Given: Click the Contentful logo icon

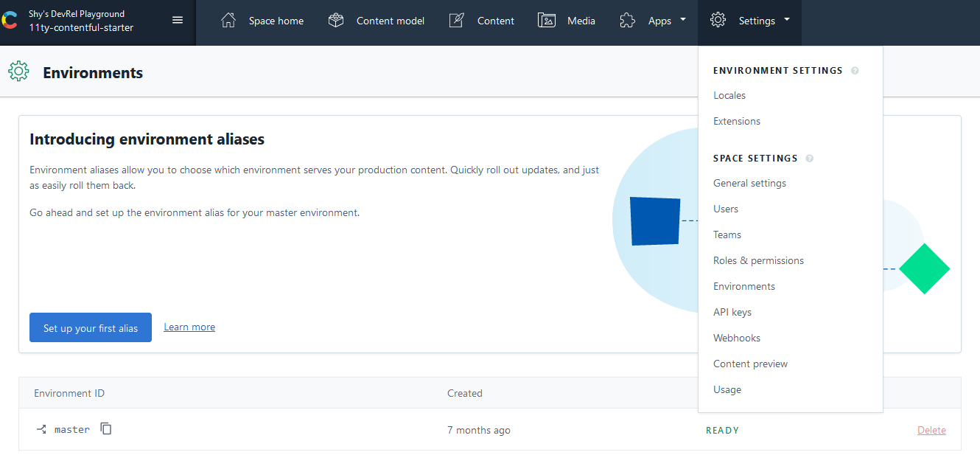Looking at the screenshot, I should [x=10, y=21].
